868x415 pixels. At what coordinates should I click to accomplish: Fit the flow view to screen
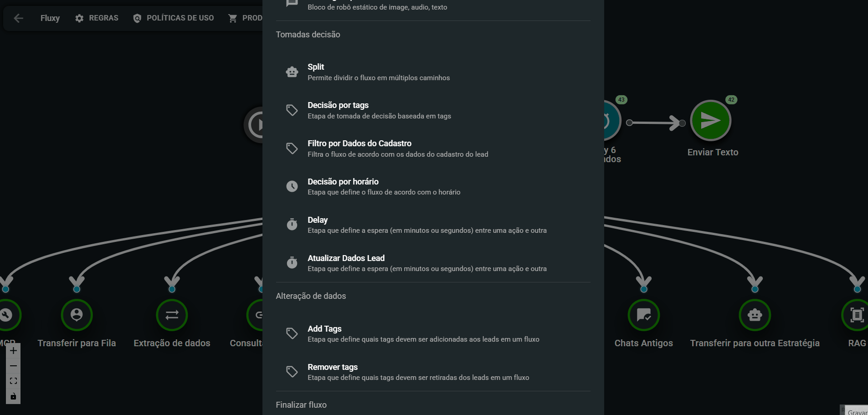pos(13,381)
